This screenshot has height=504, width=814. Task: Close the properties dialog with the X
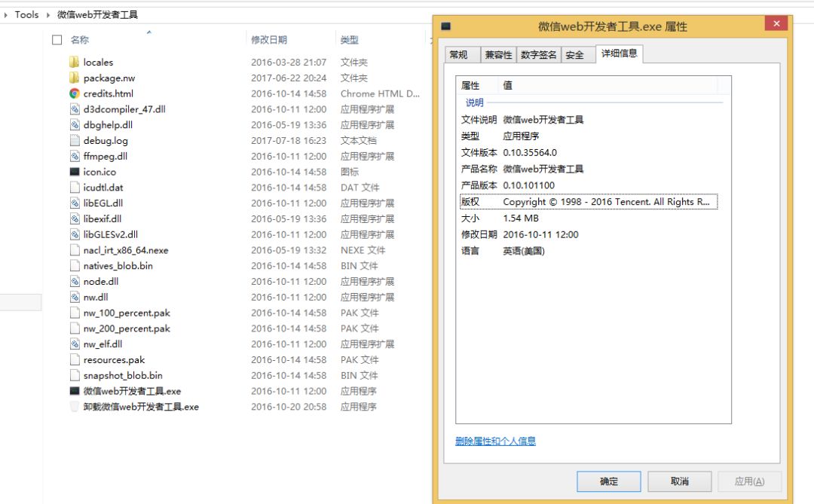(x=776, y=24)
